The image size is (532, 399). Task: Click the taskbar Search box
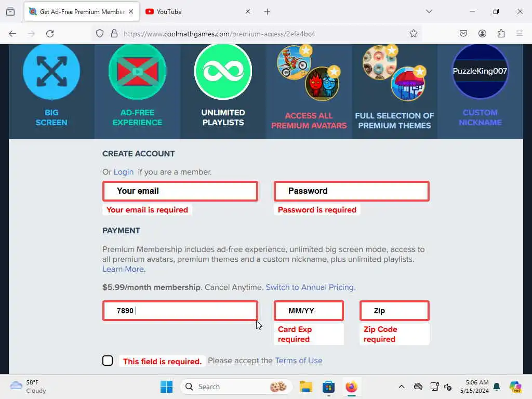(x=236, y=387)
